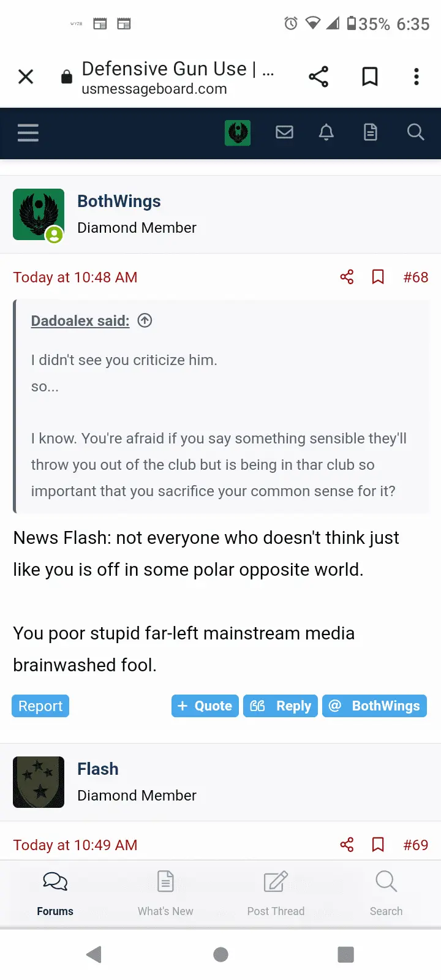Click the document icon in header
Viewport: 441px width, 980px height.
coord(371,132)
